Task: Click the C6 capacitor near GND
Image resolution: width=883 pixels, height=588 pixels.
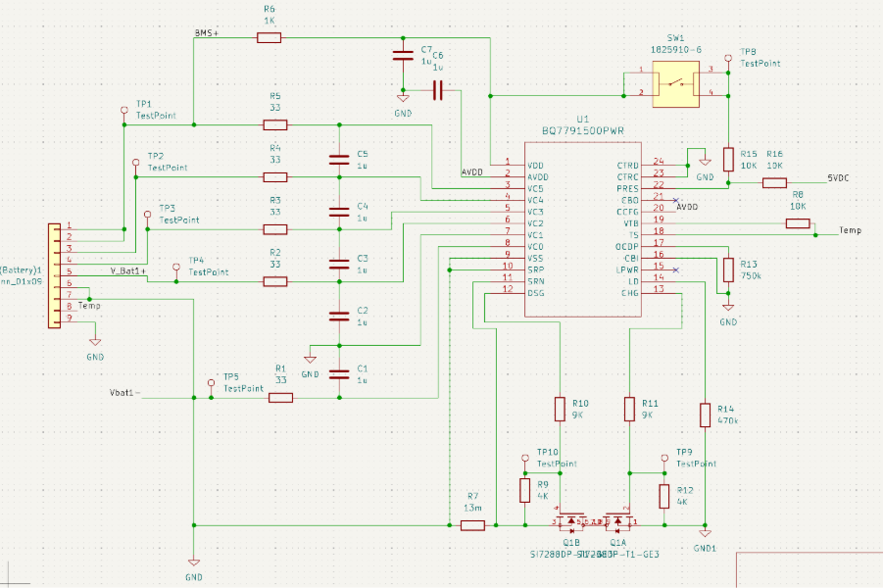Action: coord(438,91)
